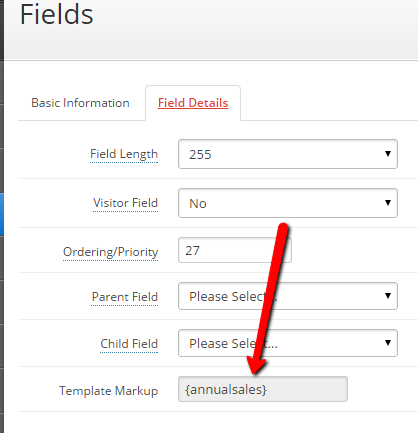Open the Parent Field select box
The width and height of the screenshot is (418, 433).
coord(288,296)
